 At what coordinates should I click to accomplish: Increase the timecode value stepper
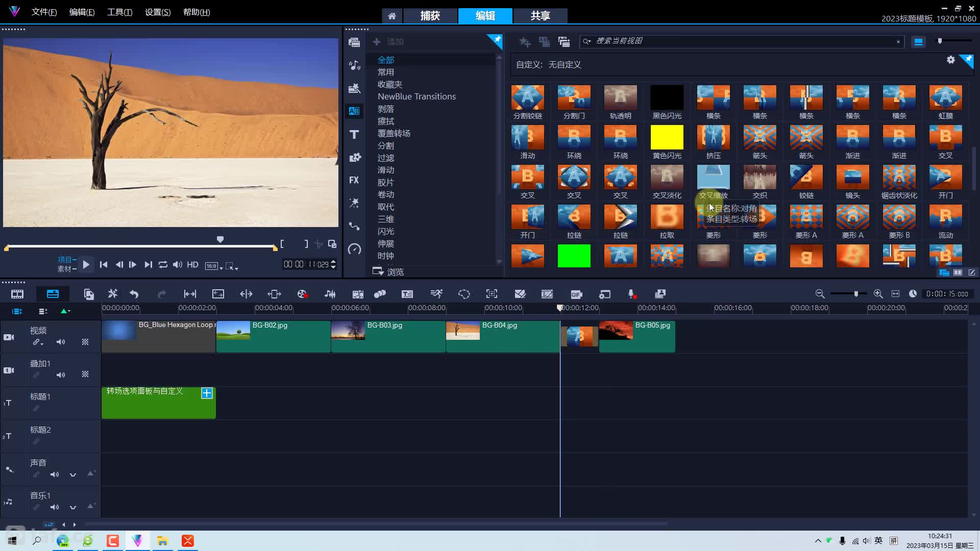[x=333, y=262]
